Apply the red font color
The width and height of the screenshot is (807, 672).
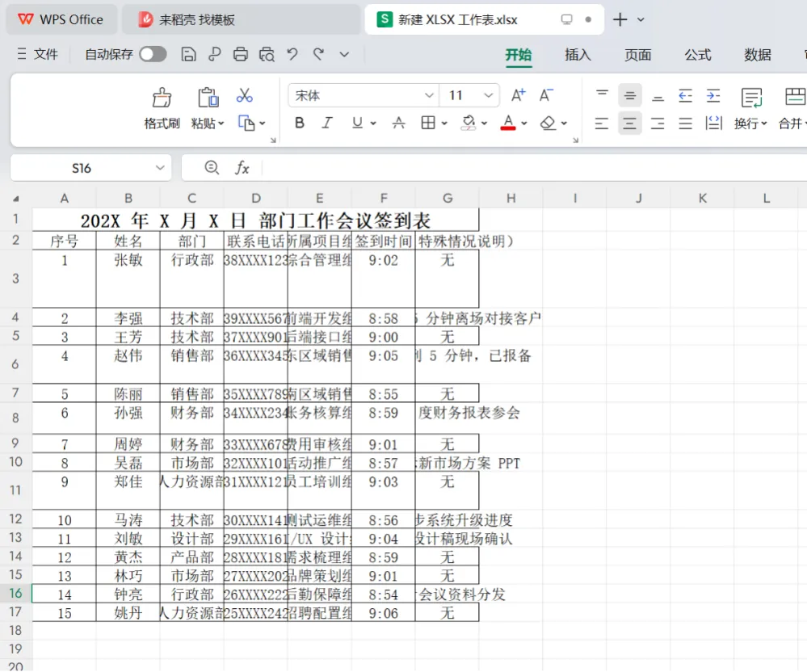point(508,123)
